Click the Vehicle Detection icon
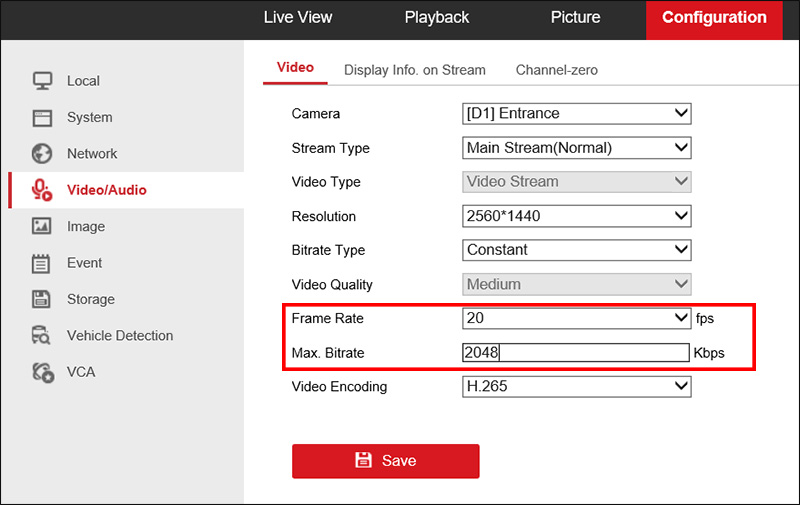 (42, 336)
